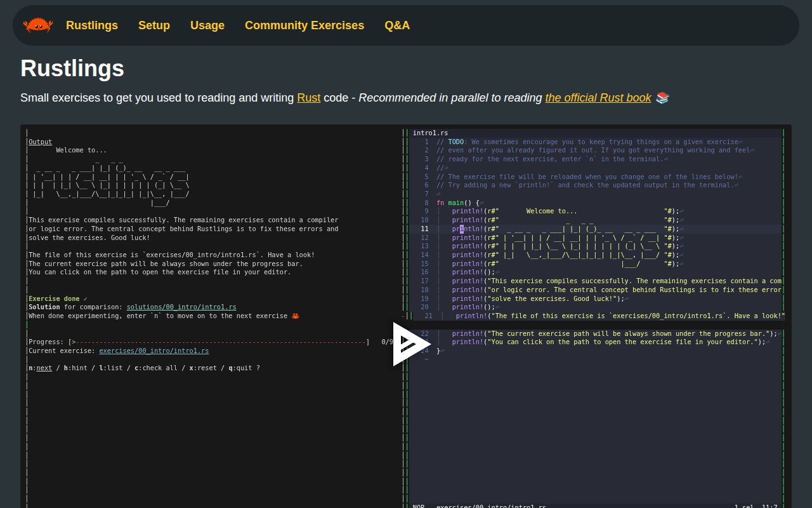The height and width of the screenshot is (508, 812).
Task: Click the 'q:quit ?' key hint
Action: 244,368
